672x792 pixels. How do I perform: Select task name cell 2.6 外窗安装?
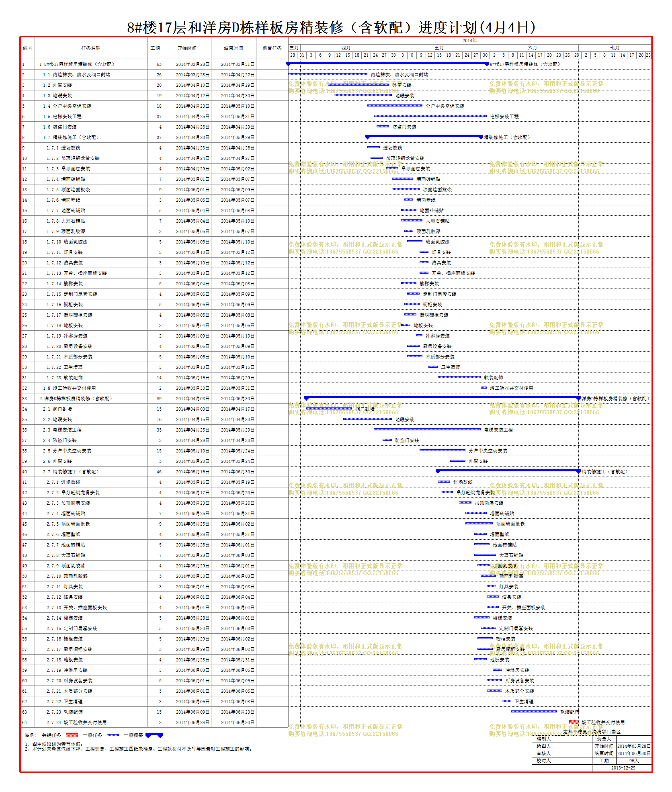91,461
